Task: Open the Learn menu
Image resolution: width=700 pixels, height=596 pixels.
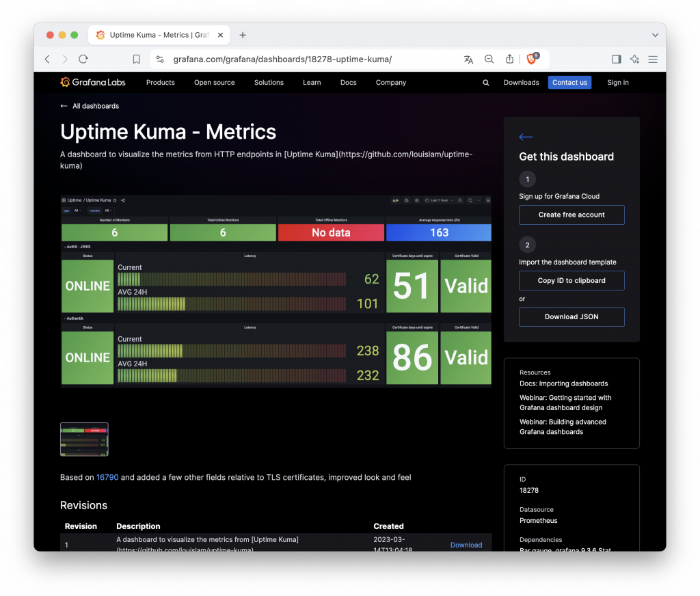Action: pos(312,83)
